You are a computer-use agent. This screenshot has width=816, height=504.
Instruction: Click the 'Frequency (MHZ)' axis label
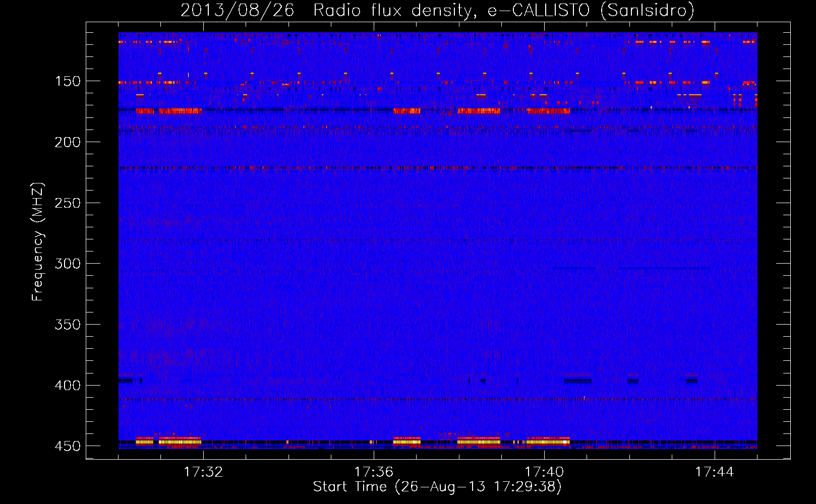(38, 241)
